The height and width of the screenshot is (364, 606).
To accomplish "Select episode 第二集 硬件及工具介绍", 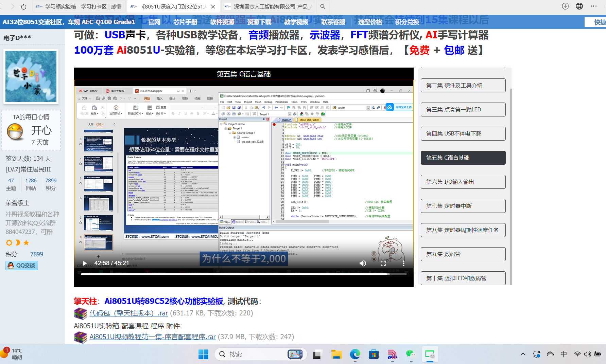I will (463, 86).
